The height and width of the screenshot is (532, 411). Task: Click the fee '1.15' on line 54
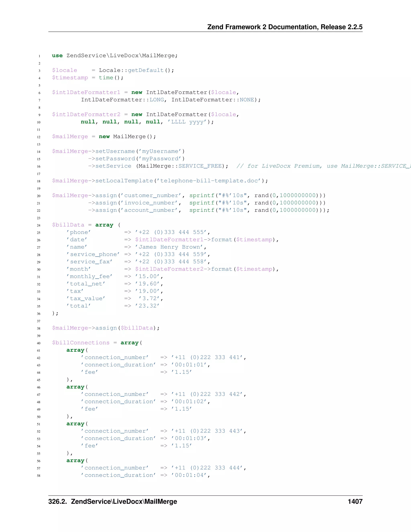pyautogui.click(x=182, y=445)
